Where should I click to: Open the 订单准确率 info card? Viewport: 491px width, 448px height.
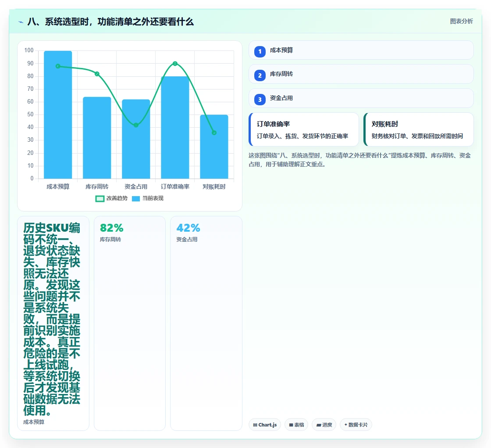tap(304, 129)
